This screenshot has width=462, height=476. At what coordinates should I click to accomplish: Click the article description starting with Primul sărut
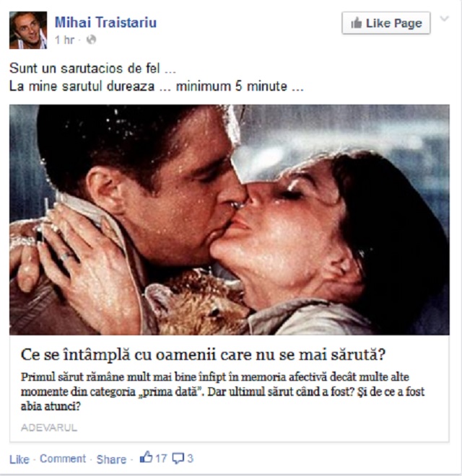(222, 392)
